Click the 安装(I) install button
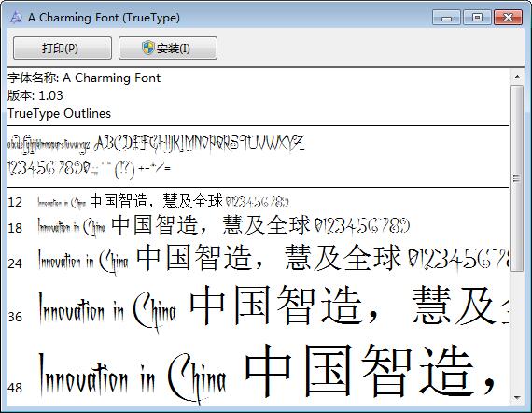532x413 pixels. coord(168,49)
